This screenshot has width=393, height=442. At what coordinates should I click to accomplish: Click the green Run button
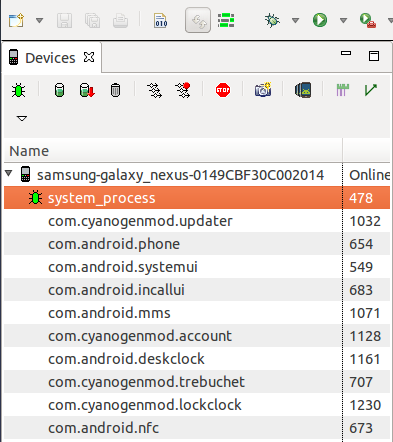pyautogui.click(x=320, y=20)
